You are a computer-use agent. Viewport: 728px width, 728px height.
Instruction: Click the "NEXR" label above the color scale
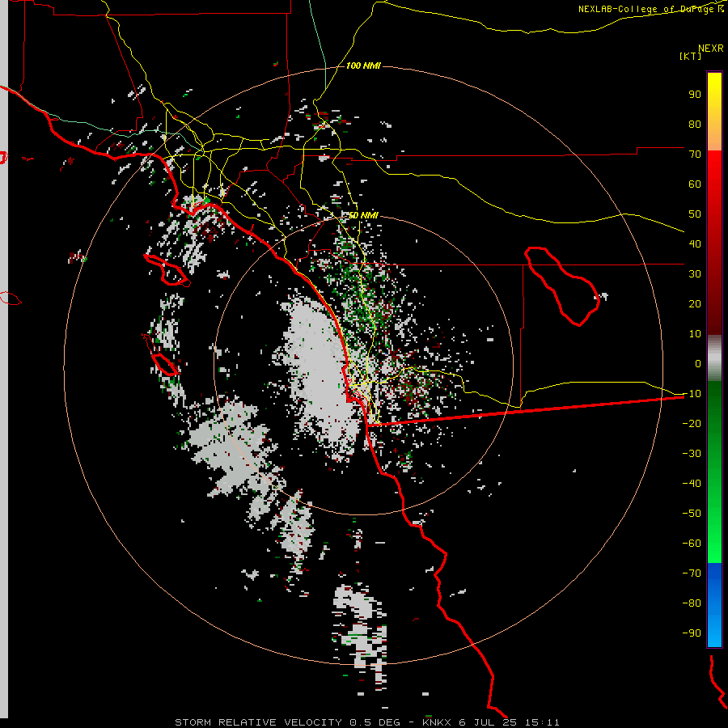tap(711, 49)
